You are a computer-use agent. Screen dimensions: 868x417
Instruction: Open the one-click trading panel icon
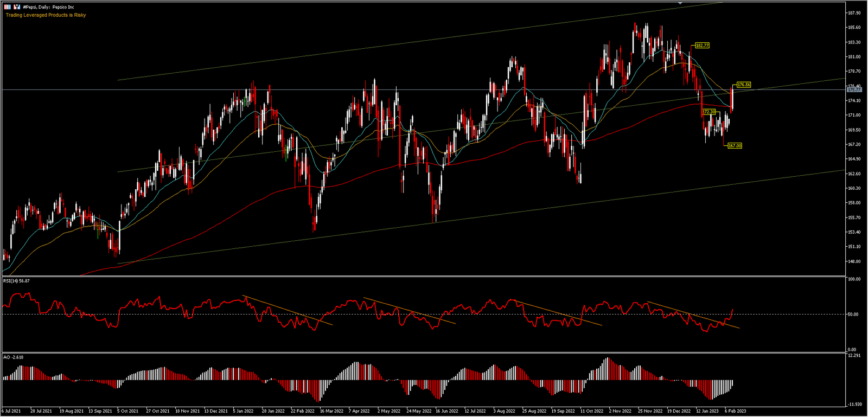tap(17, 7)
